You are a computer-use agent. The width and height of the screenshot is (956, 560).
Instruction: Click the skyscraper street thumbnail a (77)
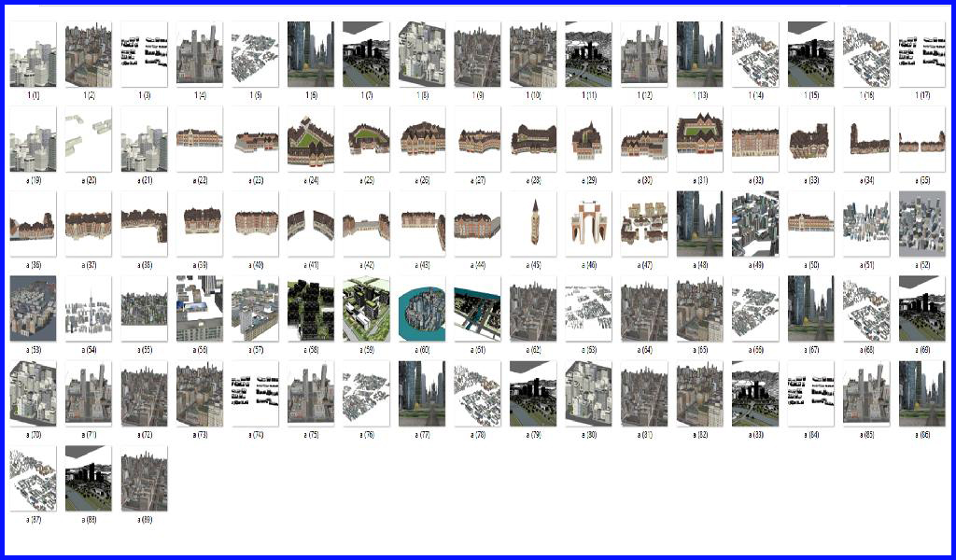422,394
